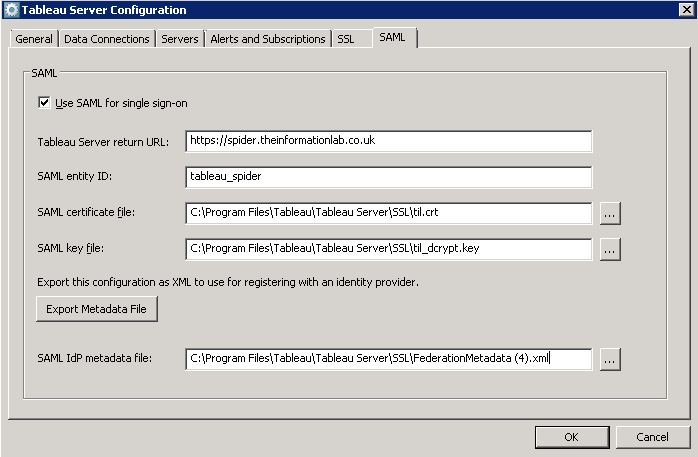Open the SSL tab
The width and height of the screenshot is (698, 457).
pos(346,39)
